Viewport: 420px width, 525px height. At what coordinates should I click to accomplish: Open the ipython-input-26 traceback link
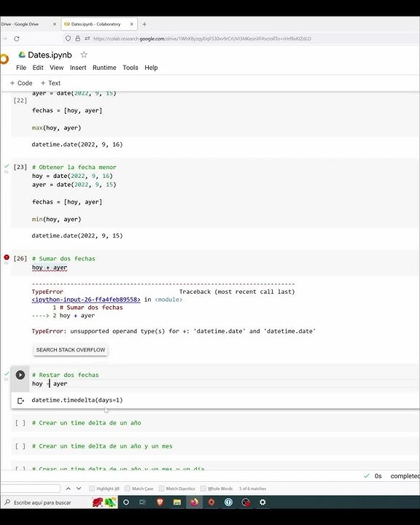click(86, 300)
